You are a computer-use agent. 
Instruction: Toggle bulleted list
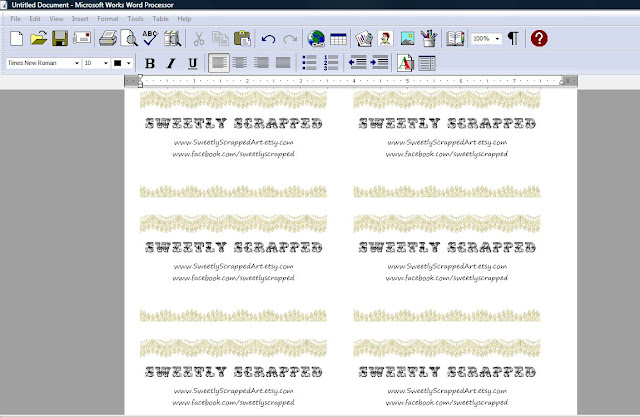point(309,63)
